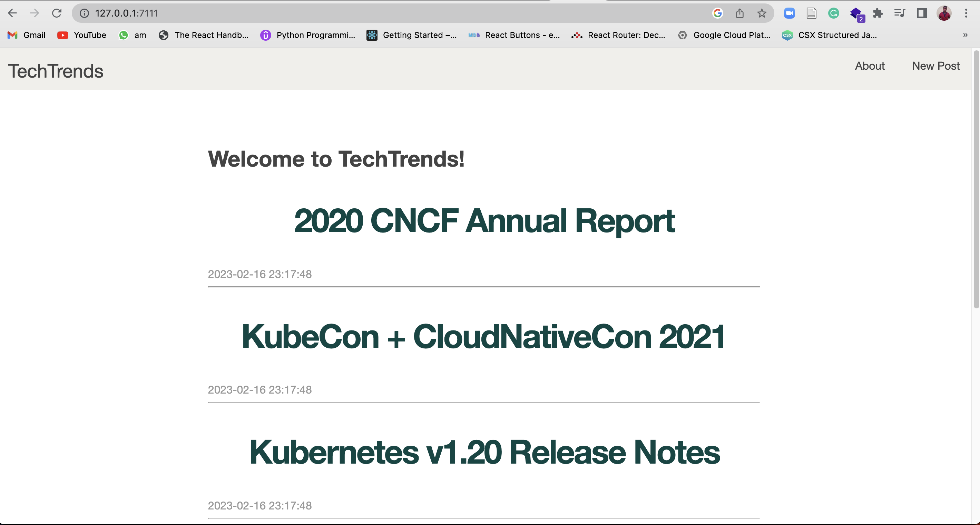Open the Chrome three-dot menu
This screenshot has width=980, height=525.
[x=966, y=13]
